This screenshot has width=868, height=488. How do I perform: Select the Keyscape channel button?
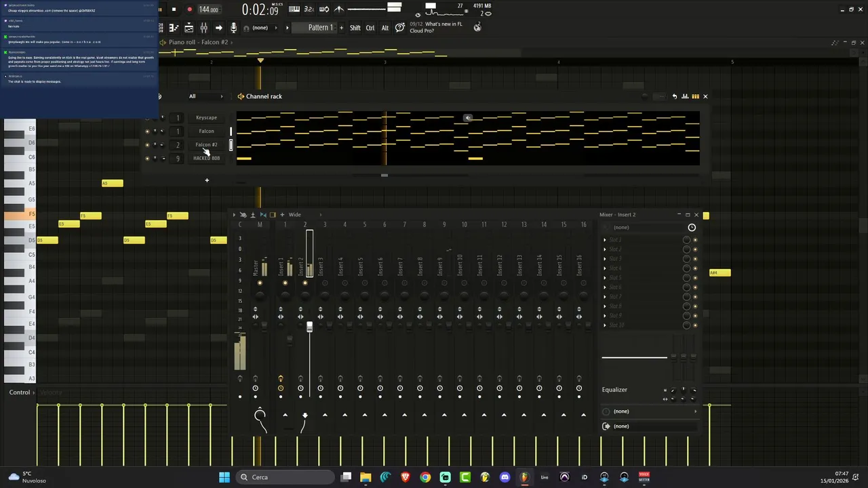pyautogui.click(x=206, y=118)
